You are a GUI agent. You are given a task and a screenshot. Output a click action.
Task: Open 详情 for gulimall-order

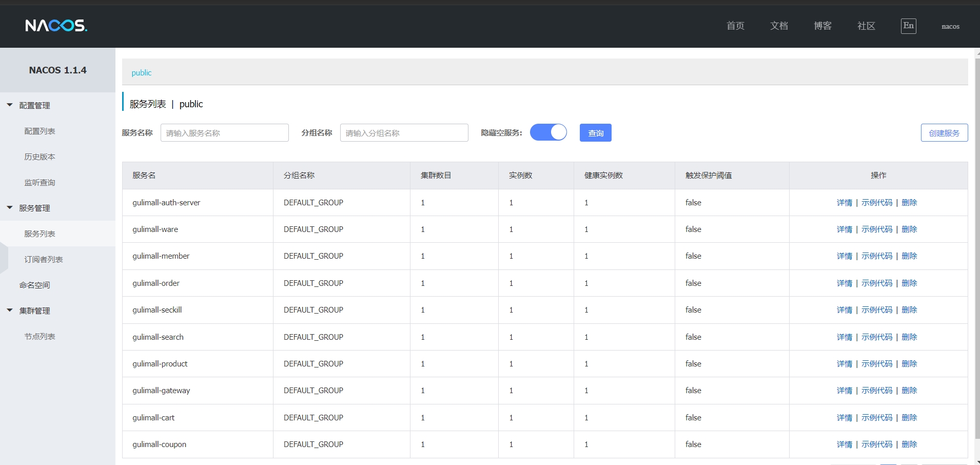pyautogui.click(x=845, y=283)
